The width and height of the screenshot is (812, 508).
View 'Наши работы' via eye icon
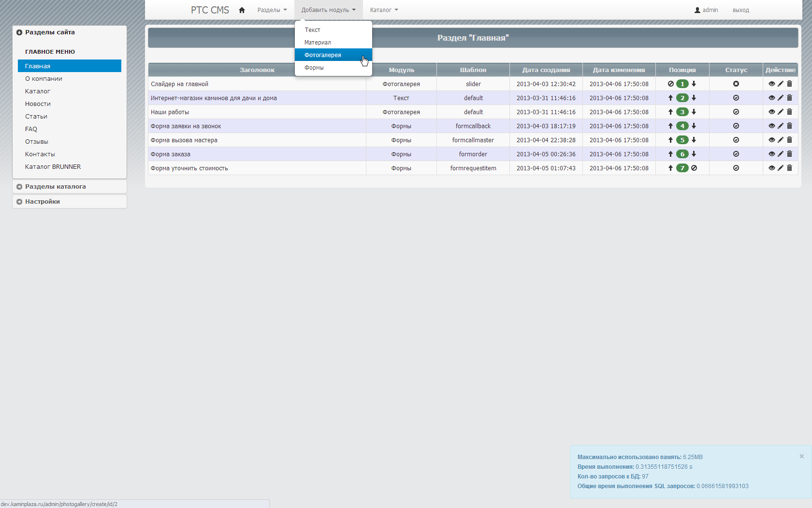coord(771,112)
